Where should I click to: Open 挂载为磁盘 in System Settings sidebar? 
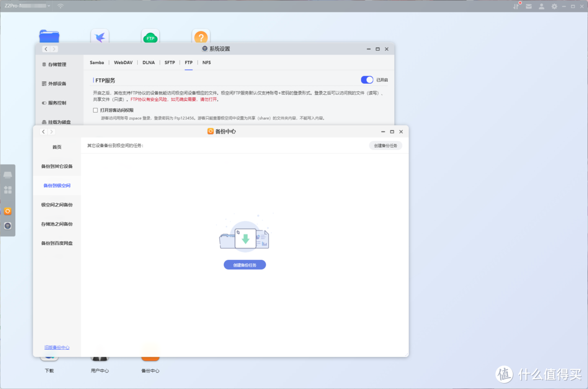pos(56,122)
